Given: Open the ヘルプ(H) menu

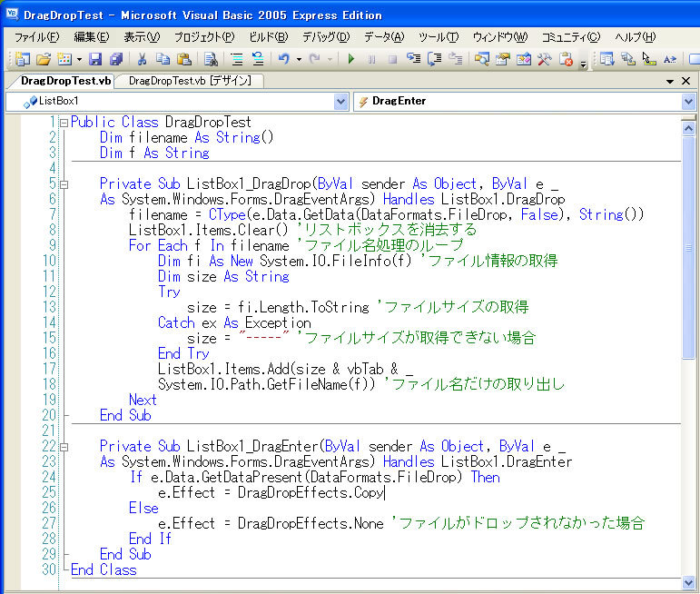Looking at the screenshot, I should (635, 37).
